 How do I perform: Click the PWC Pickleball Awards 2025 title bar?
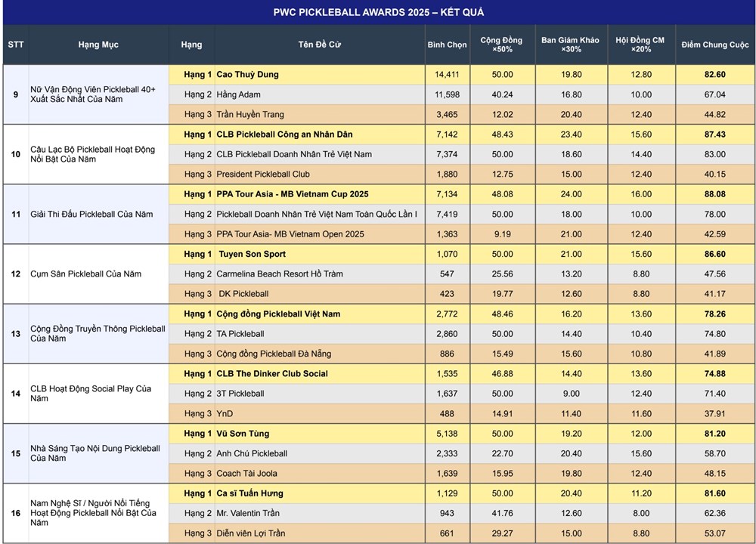(x=378, y=12)
